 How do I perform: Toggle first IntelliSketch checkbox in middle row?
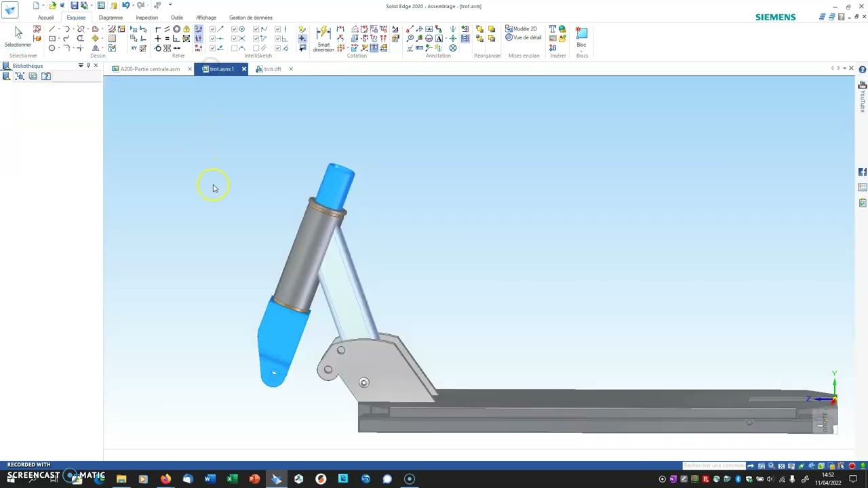(x=212, y=39)
